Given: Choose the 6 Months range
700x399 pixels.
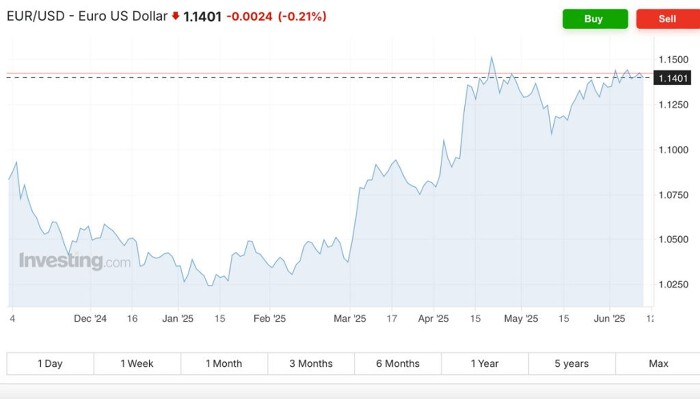Looking at the screenshot, I should 398,364.
